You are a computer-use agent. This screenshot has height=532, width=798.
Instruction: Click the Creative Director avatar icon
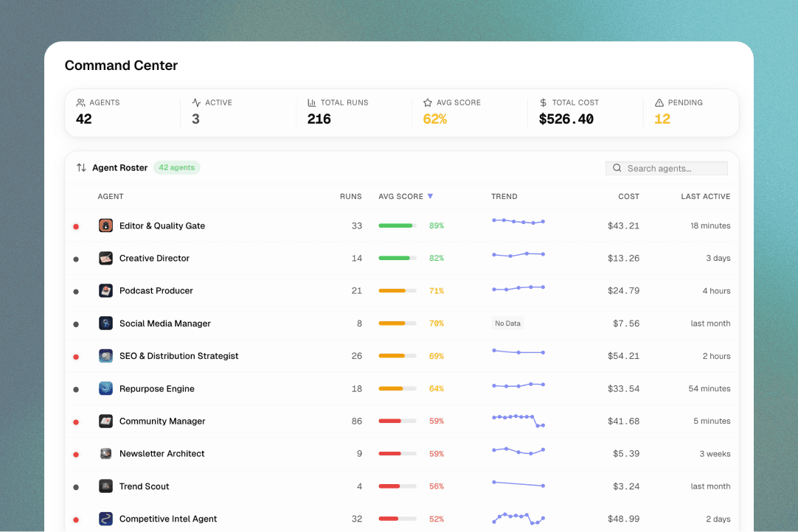[x=105, y=258]
